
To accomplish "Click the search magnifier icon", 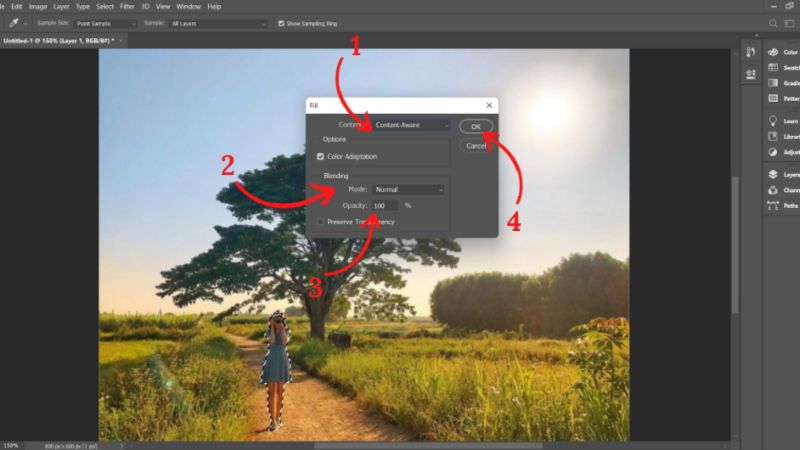I will [773, 23].
